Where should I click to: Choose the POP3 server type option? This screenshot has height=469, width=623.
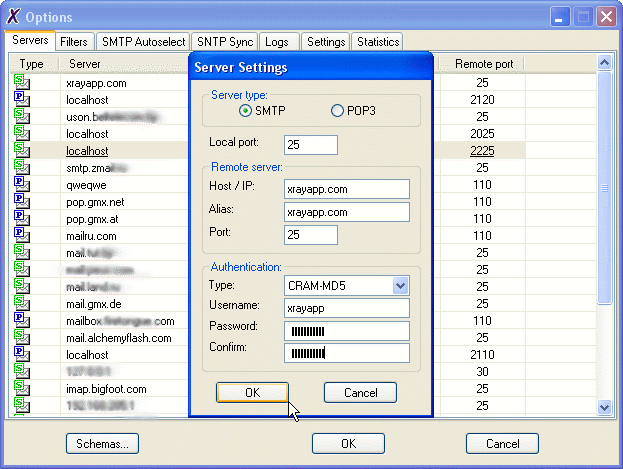(337, 111)
